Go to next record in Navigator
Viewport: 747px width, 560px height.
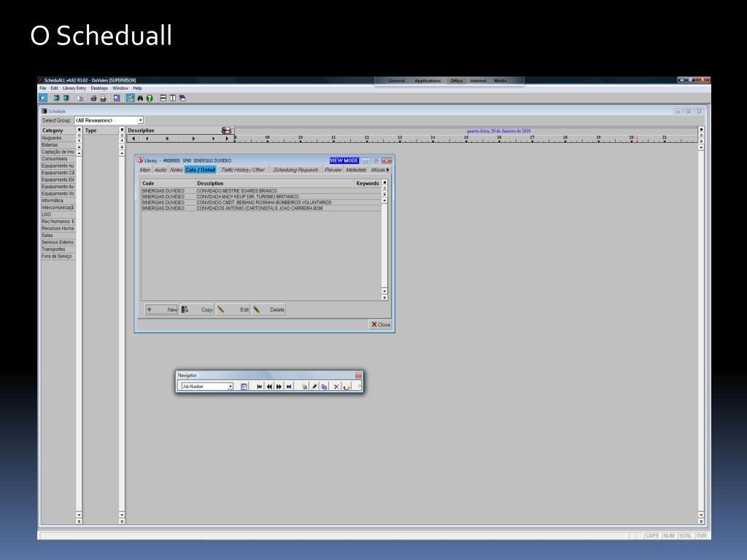[x=279, y=386]
